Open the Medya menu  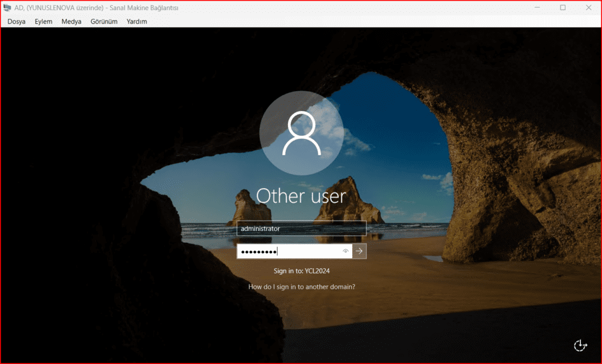(x=71, y=21)
